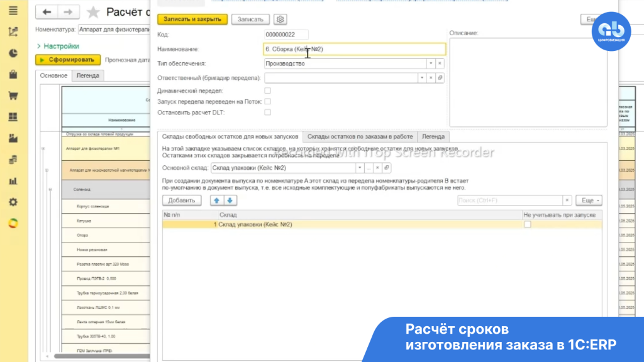Screen dimensions: 644x362
Task: Move the warehouse row up with blue arrow
Action: (216, 200)
